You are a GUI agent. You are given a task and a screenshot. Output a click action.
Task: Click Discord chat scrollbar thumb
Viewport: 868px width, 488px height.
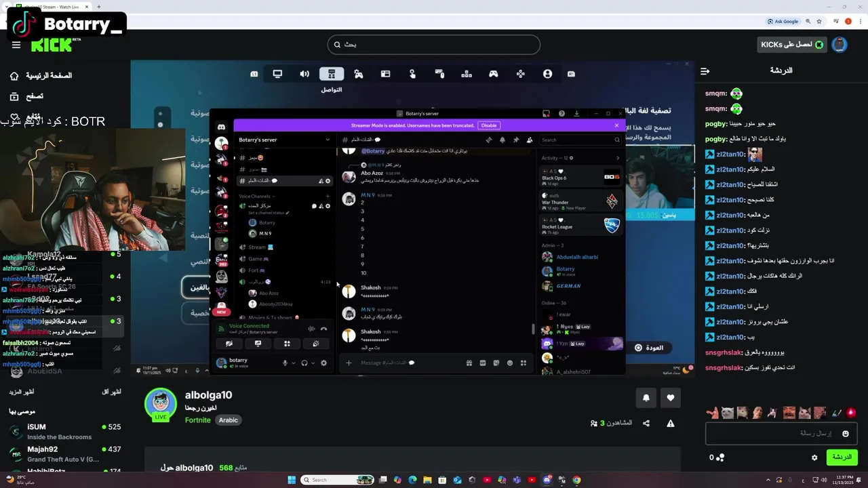[532, 329]
